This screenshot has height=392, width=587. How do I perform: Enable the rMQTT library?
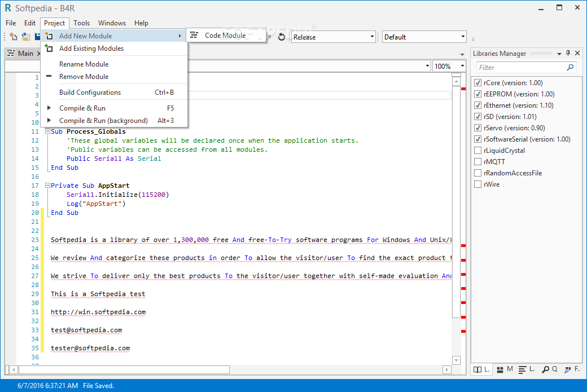pos(478,161)
